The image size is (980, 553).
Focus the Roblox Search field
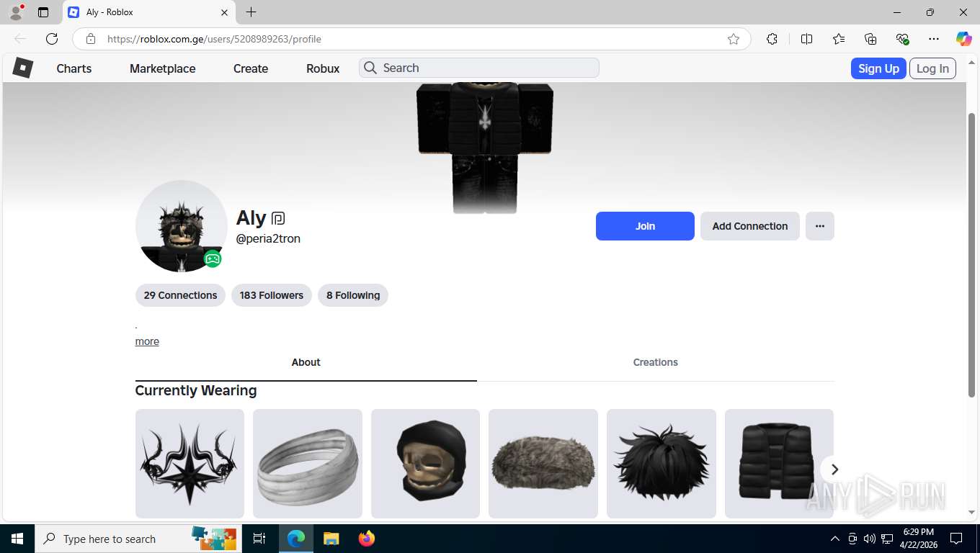coord(479,68)
